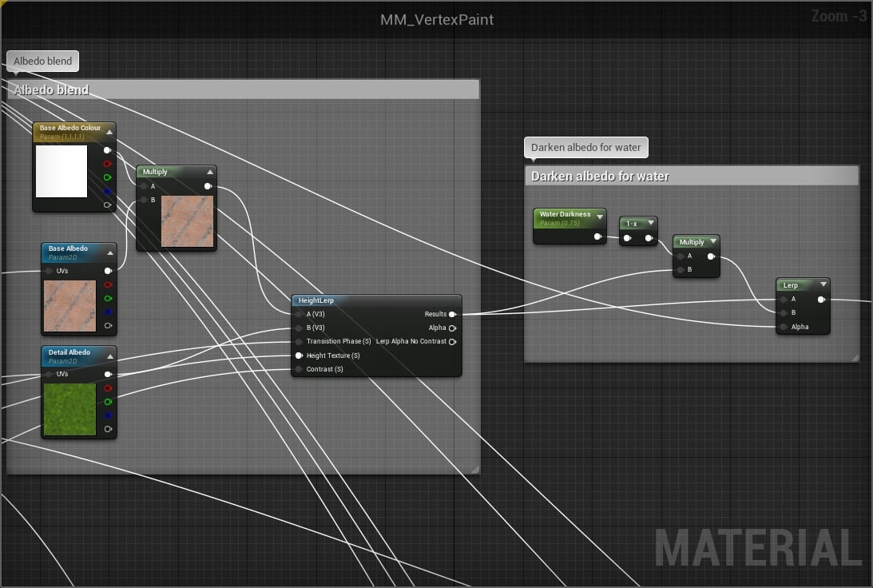Select the Albedo blend comment box header
This screenshot has height=588, width=873.
click(244, 89)
